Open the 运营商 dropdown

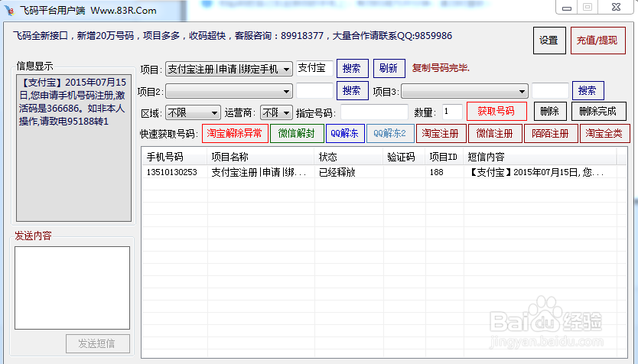pyautogui.click(x=276, y=112)
